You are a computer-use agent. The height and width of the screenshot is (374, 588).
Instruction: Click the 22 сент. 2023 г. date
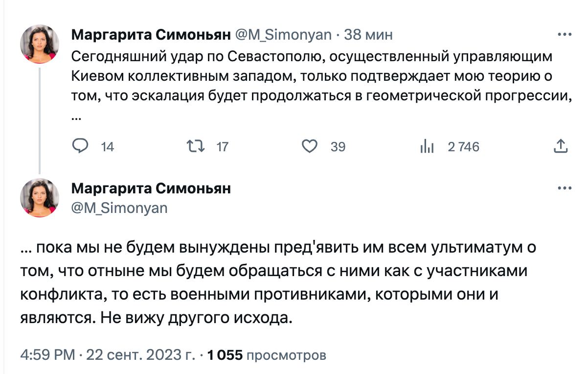pyautogui.click(x=140, y=355)
